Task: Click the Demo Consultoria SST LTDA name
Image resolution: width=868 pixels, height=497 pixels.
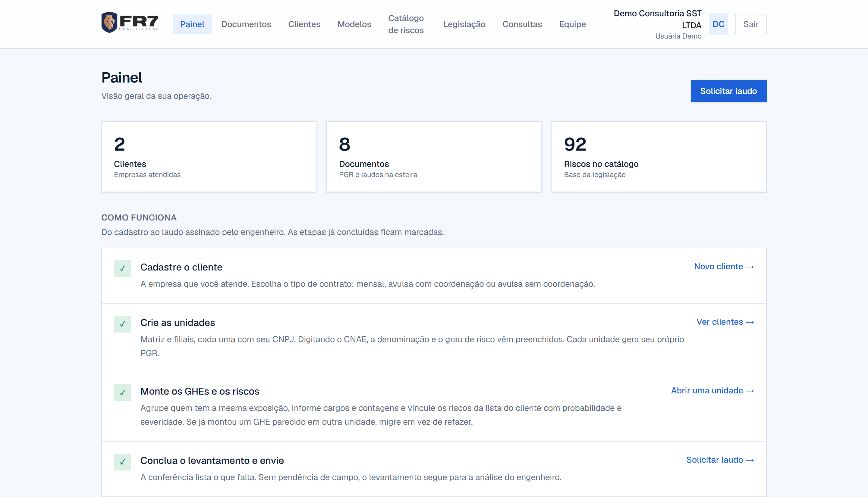Action: point(657,20)
